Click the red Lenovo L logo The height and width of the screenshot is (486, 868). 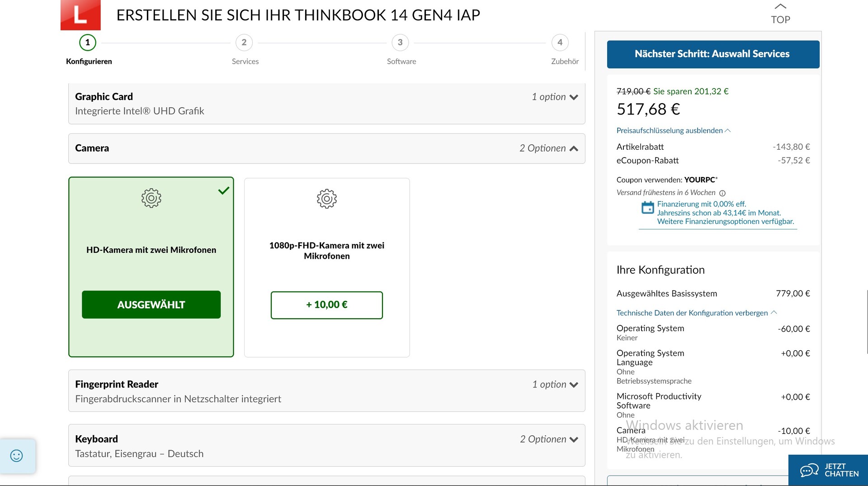point(80,15)
